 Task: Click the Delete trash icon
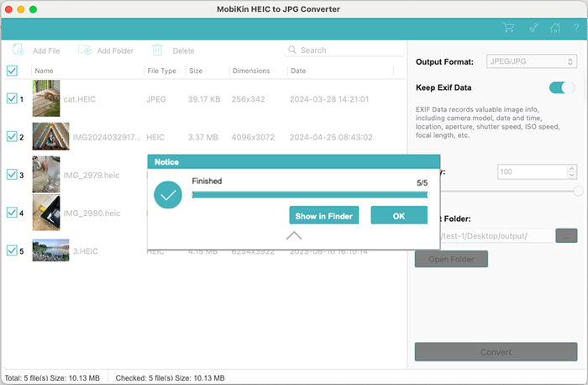pyautogui.click(x=157, y=50)
